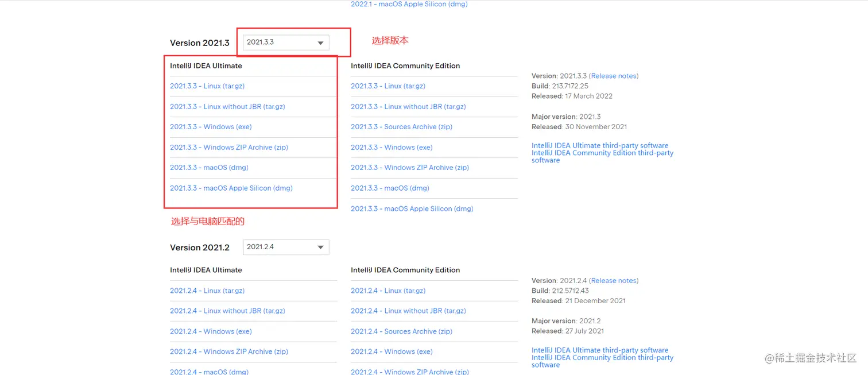Viewport: 868px width, 375px height.
Task: Click the 'Version 2021.3' heading
Action: point(200,43)
